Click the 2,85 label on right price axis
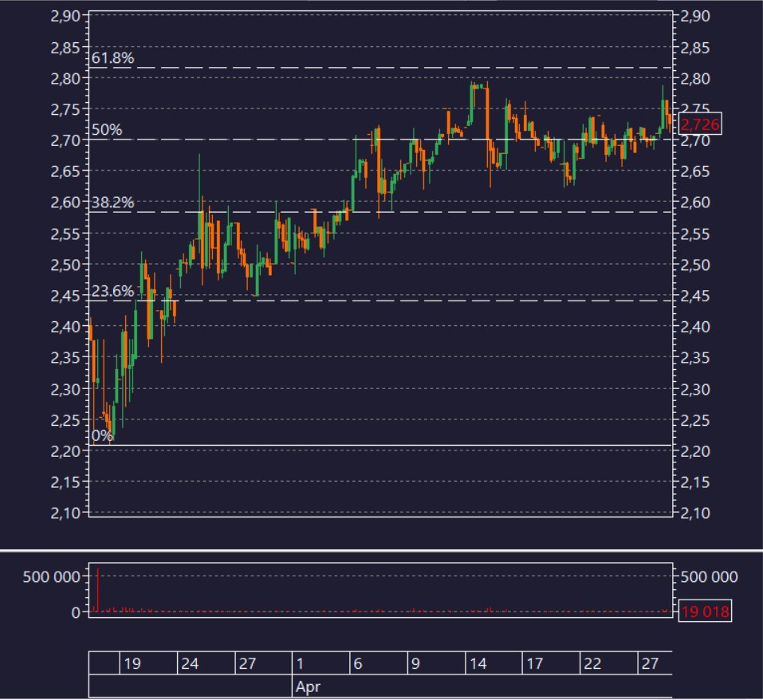Screen dimensions: 763x700 tap(695, 48)
